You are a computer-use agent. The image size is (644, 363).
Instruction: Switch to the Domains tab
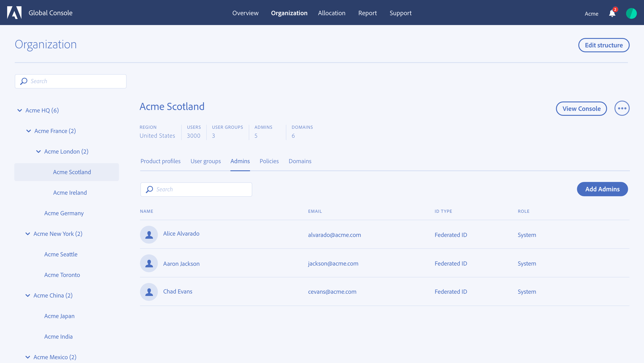(x=300, y=161)
